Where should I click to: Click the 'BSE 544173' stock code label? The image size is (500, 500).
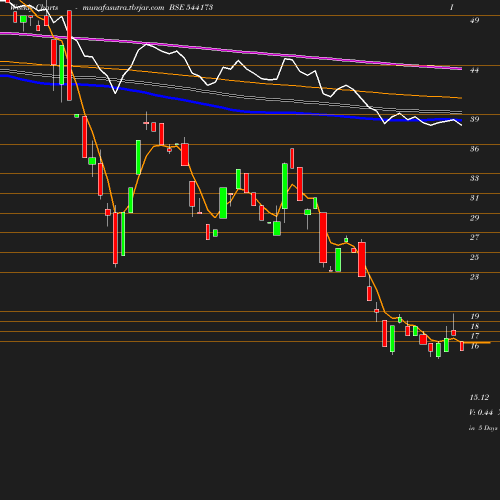(x=191, y=7)
